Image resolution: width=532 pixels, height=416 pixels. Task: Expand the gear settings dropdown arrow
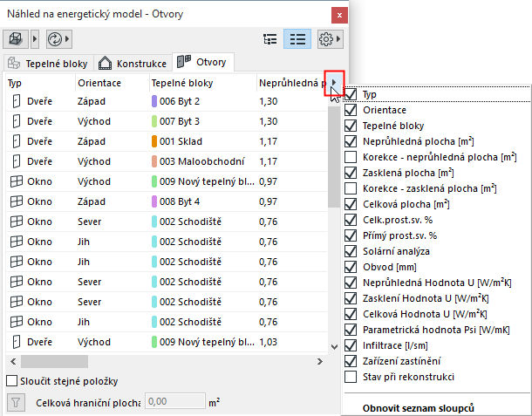pyautogui.click(x=338, y=39)
